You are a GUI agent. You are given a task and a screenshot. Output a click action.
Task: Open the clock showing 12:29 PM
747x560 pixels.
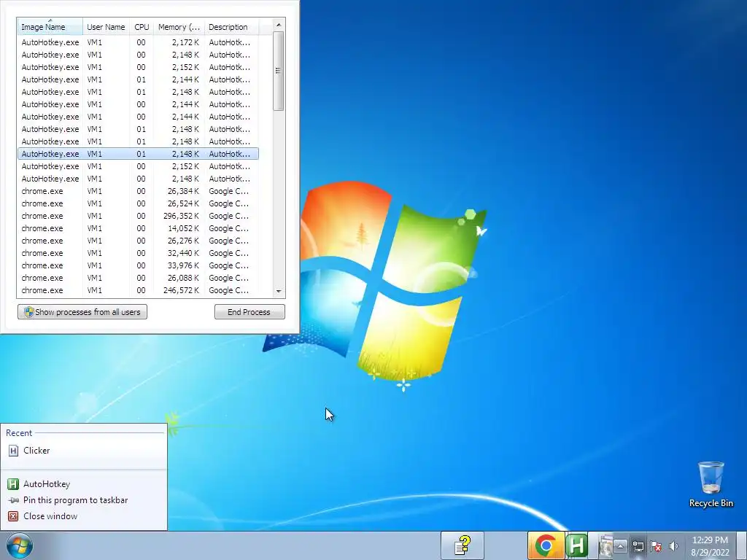pos(710,546)
